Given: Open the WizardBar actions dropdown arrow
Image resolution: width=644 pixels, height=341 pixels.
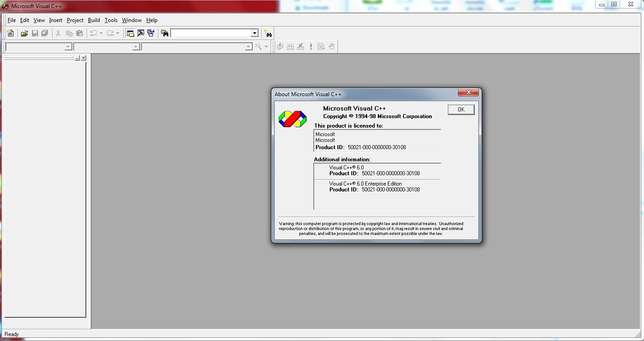Looking at the screenshot, I should click(266, 46).
